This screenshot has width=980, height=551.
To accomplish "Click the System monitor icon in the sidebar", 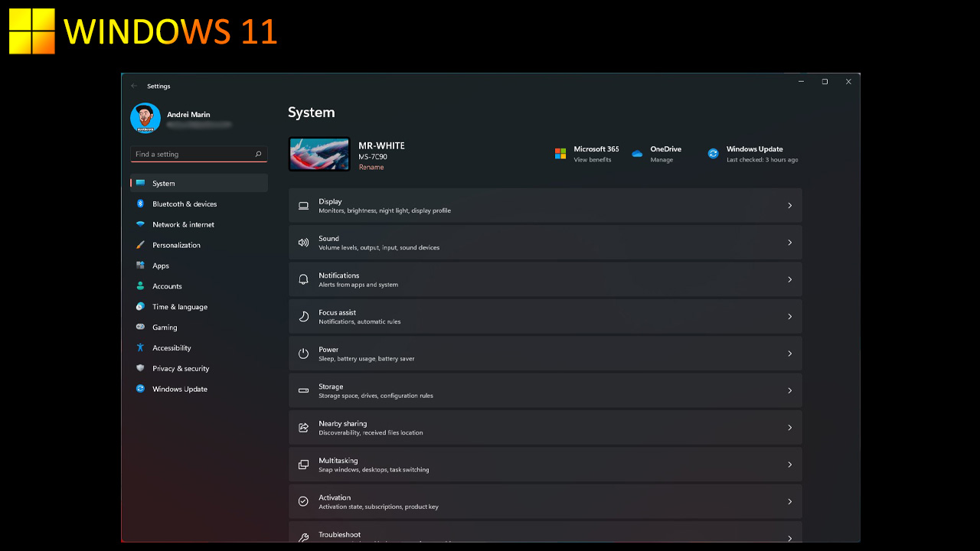I will click(x=140, y=183).
